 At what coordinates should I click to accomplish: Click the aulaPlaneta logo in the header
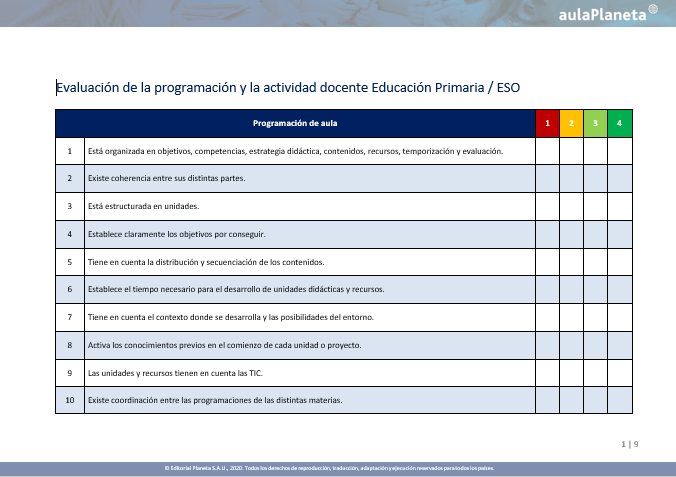coord(607,14)
